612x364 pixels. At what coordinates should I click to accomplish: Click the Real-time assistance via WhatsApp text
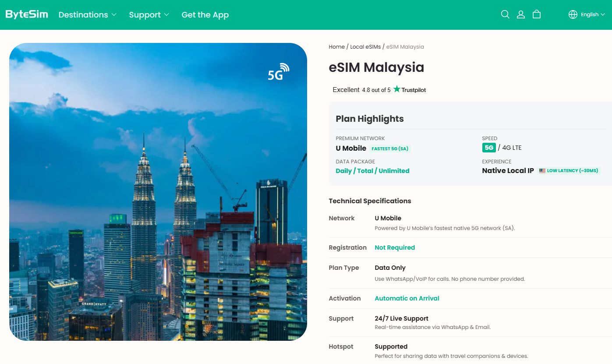coord(433,327)
